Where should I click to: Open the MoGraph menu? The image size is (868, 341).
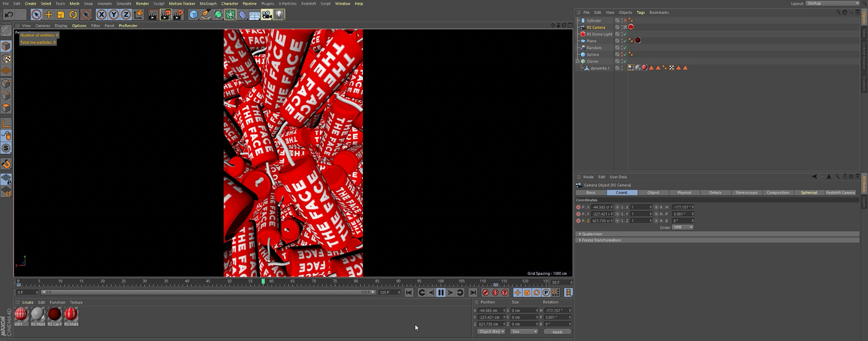coord(208,4)
